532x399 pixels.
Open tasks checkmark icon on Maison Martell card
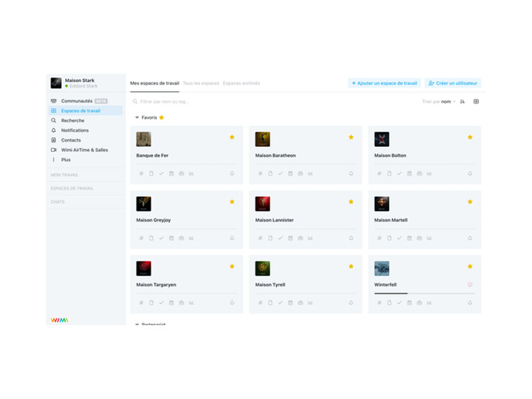[x=400, y=238]
